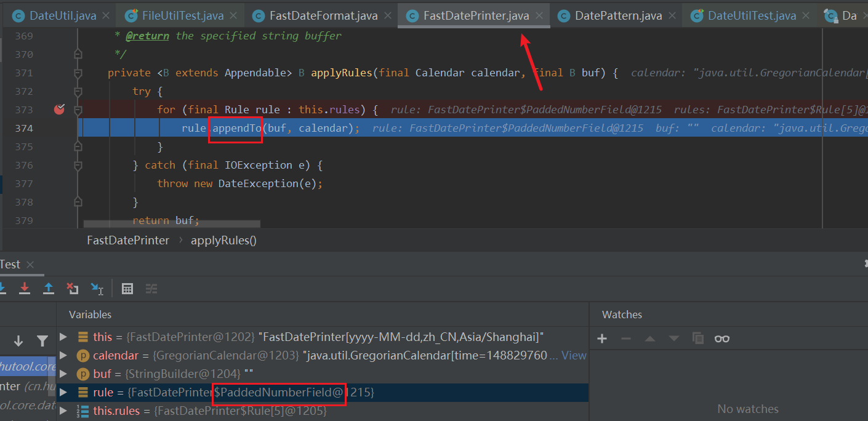
Task: Close the DateUtilTest.java tab
Action: [806, 15]
